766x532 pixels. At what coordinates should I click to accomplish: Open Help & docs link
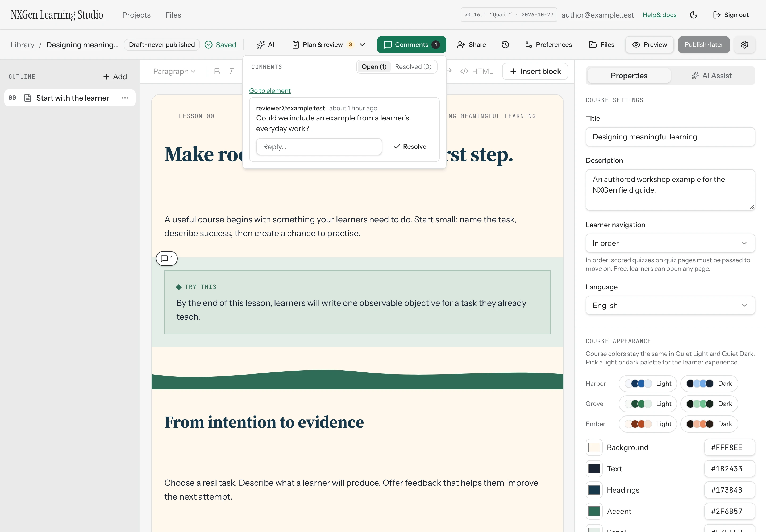coord(659,15)
